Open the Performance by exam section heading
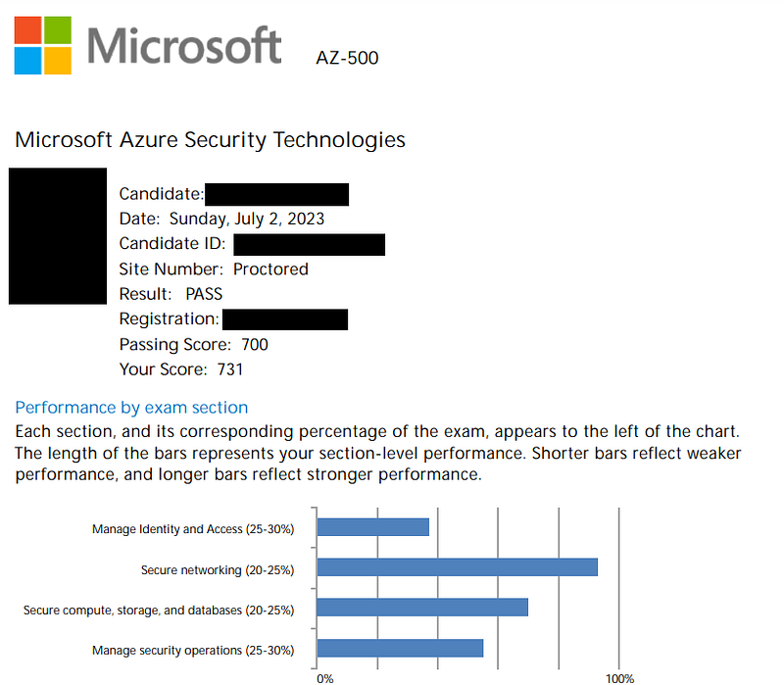784x685 pixels. click(x=131, y=408)
